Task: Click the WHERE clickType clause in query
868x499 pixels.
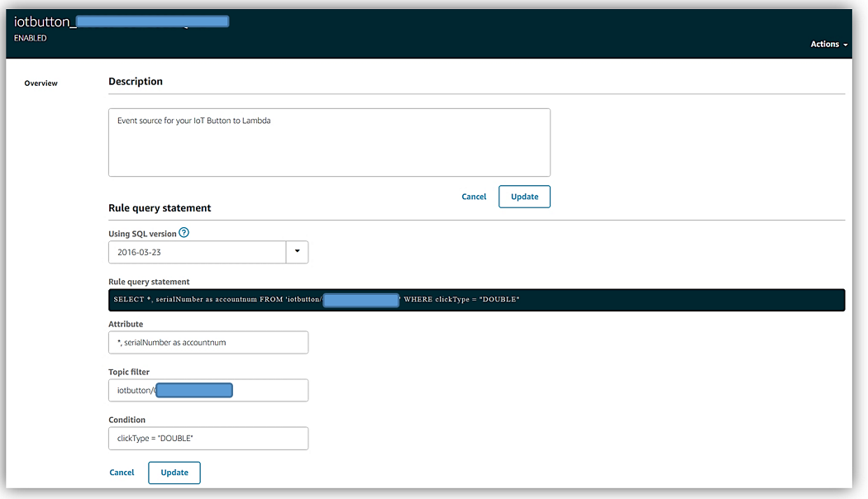Action: [x=461, y=299]
